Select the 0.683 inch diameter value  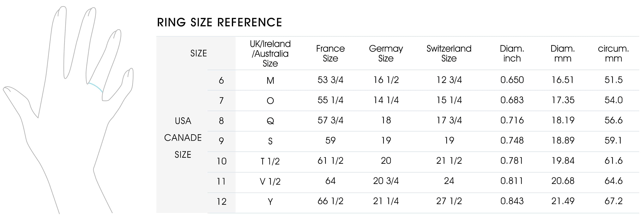click(512, 100)
